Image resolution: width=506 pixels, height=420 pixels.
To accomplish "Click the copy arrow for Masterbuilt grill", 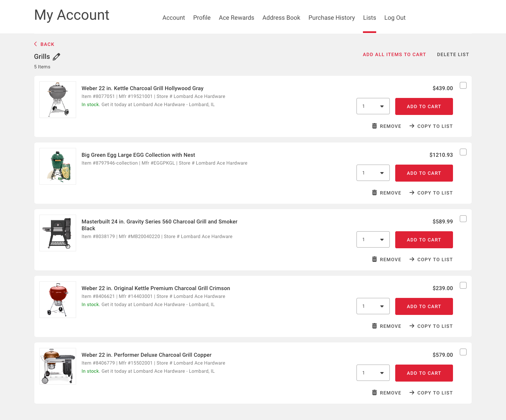I will [x=412, y=259].
